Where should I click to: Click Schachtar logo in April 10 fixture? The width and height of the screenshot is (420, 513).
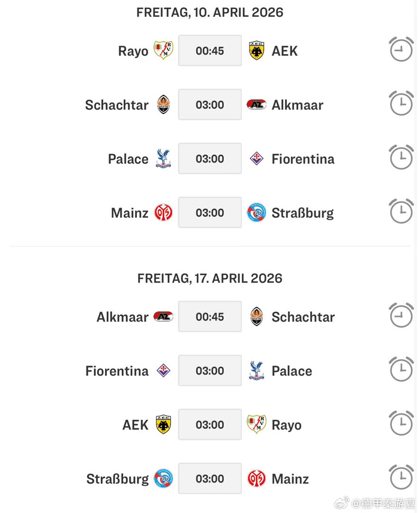pyautogui.click(x=163, y=105)
